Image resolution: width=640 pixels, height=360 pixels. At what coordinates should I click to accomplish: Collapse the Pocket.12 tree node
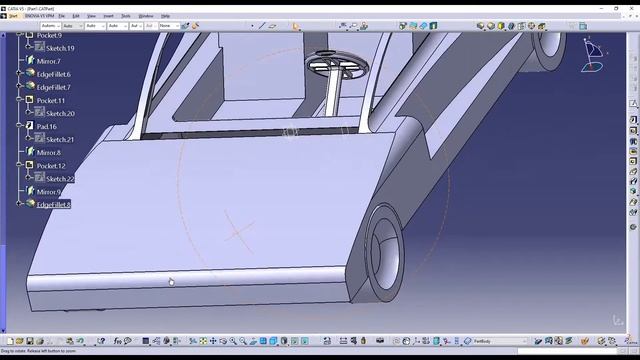(x=19, y=164)
